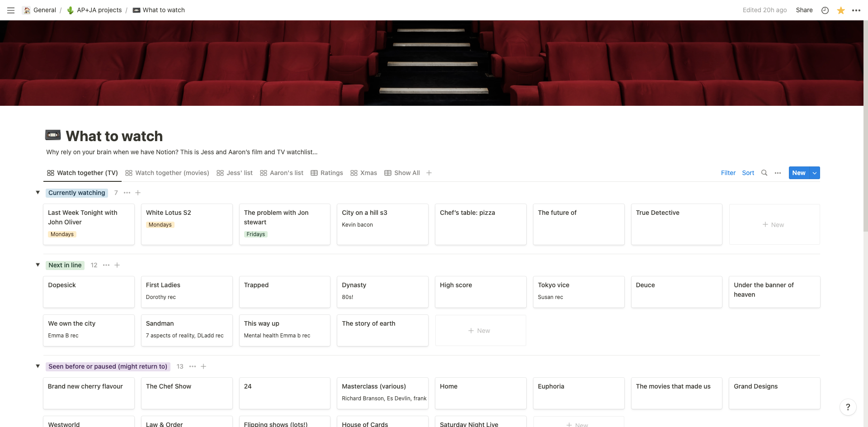Collapse the Currently watching group
Viewport: 868px width, 427px height.
[38, 192]
